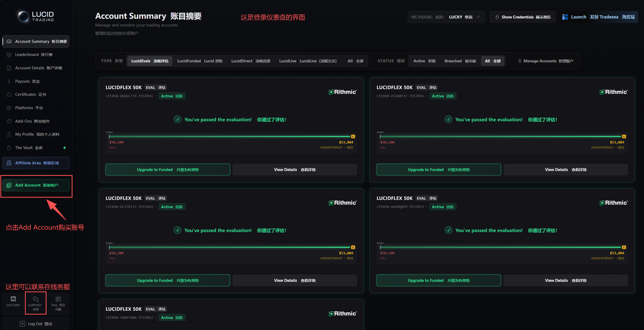
Task: Open Support chat icon
Action: click(x=36, y=299)
